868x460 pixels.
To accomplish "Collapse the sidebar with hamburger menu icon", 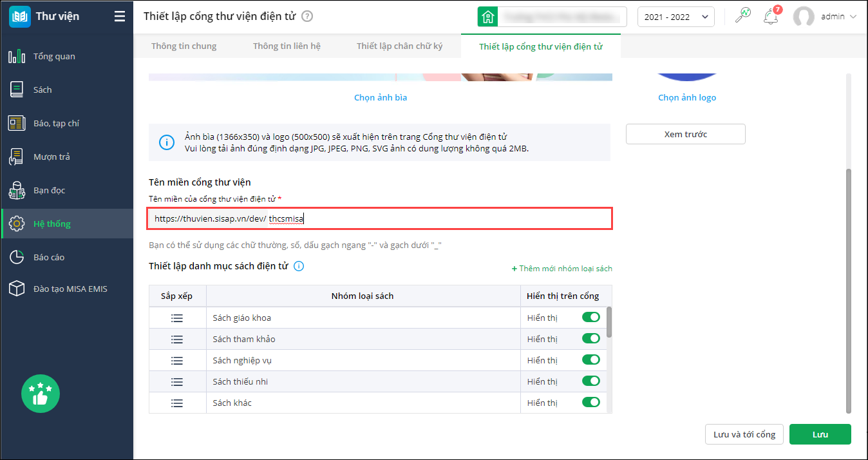I will click(x=120, y=16).
